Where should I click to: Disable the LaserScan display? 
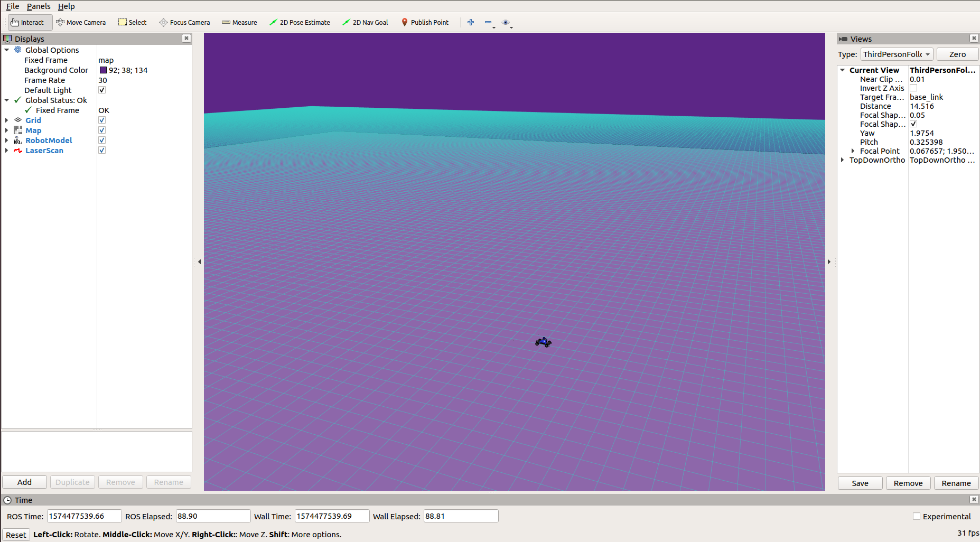[101, 150]
